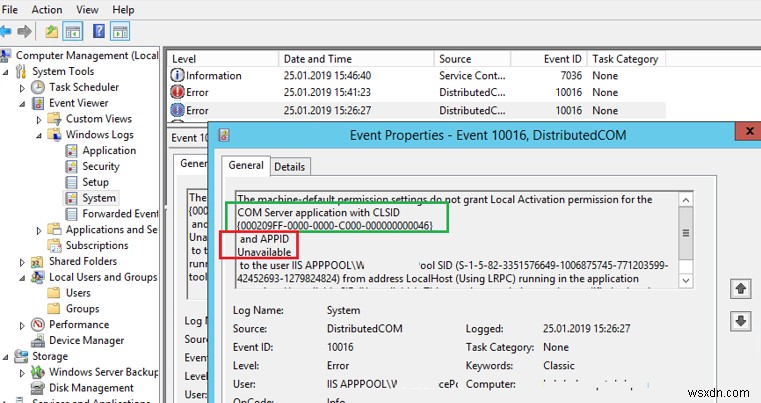761x403 pixels.
Task: Select General tab in Event Properties
Action: click(246, 165)
